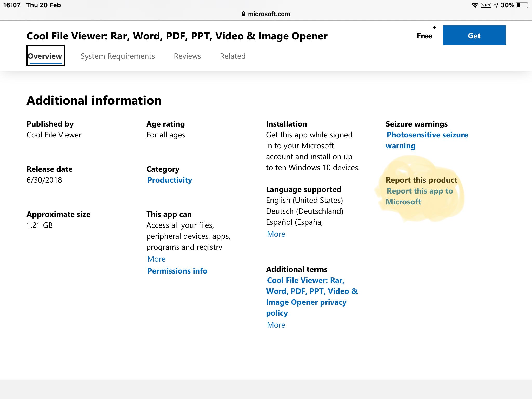The width and height of the screenshot is (532, 399).
Task: Tap the 16:07 clock in status bar
Action: [x=12, y=5]
